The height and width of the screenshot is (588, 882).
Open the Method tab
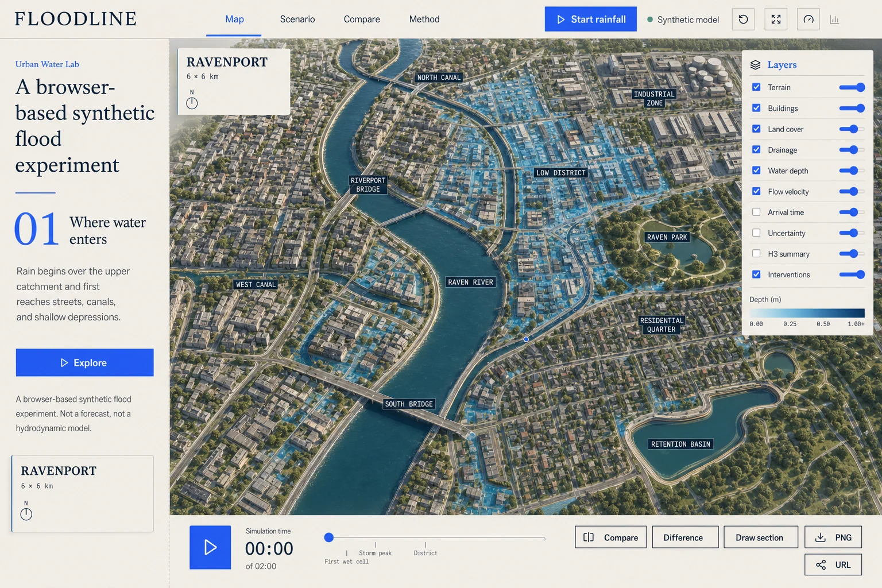click(x=424, y=20)
